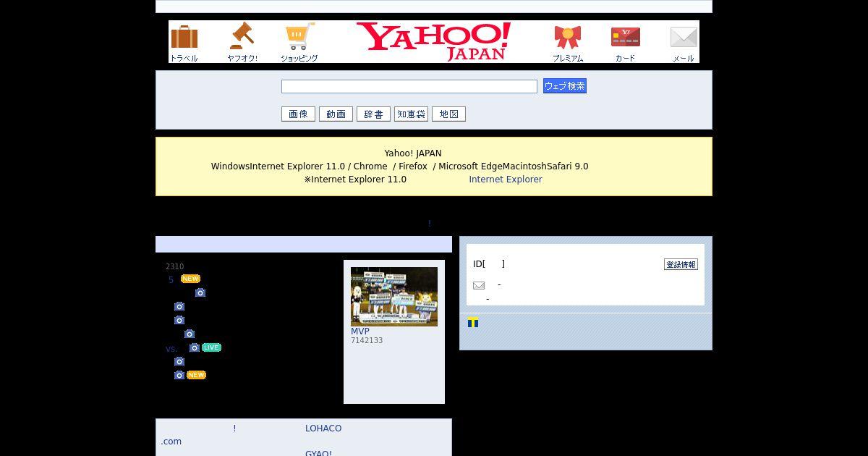Click the yellow T-point icon
This screenshot has width=868, height=456.
pos(473,322)
